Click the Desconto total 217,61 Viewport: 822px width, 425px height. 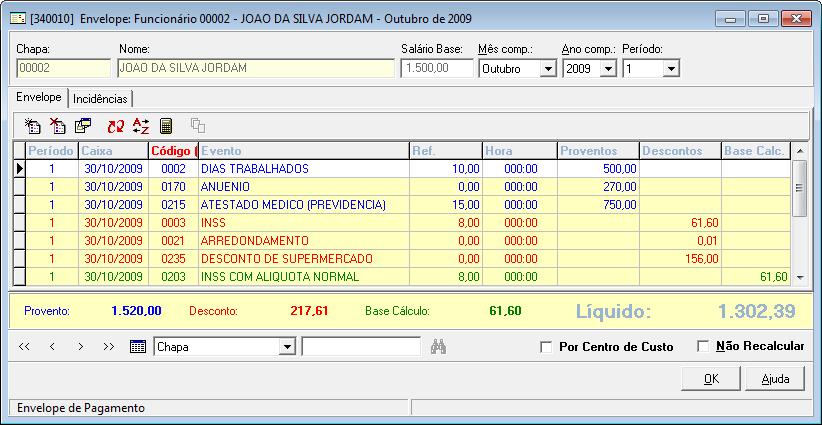point(309,311)
